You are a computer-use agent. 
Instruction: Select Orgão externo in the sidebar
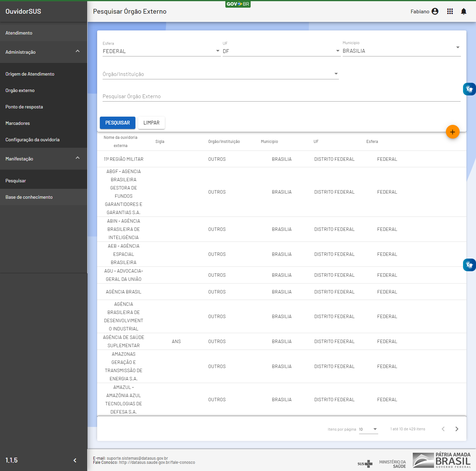coord(20,91)
